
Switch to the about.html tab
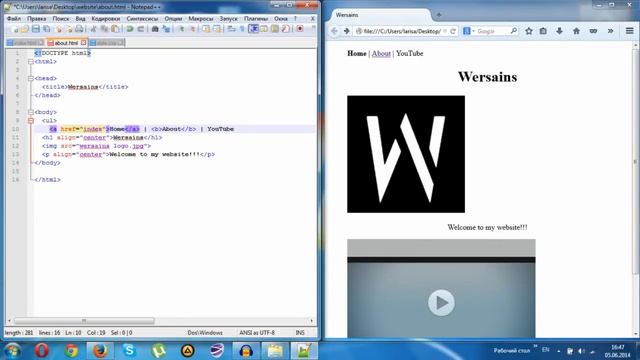tap(66, 42)
